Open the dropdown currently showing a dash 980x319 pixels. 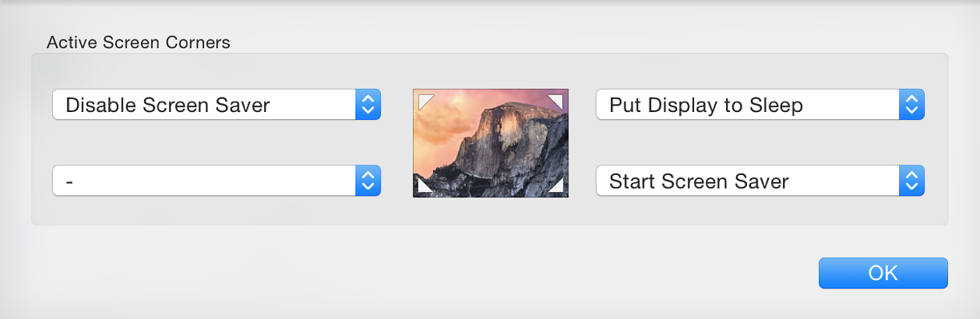click(x=216, y=181)
